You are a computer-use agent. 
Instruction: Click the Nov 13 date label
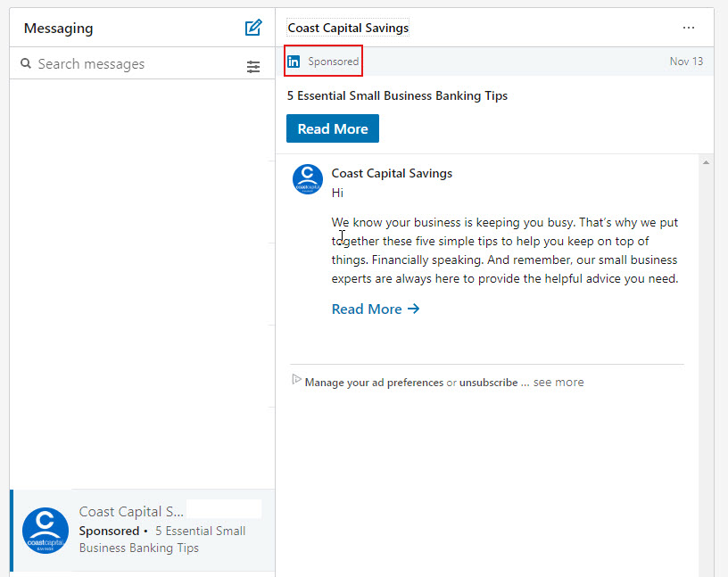click(x=686, y=62)
